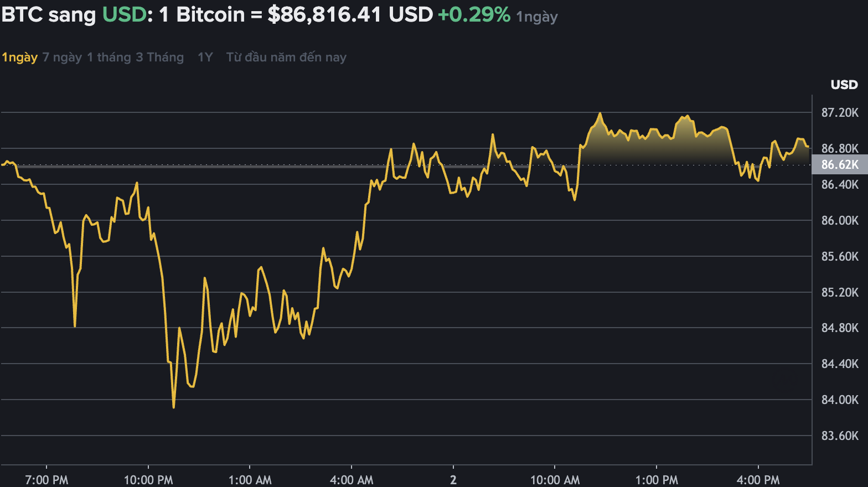Screen dimensions: 868x487
Task: Select the "1ngày" time range tab
Action: pyautogui.click(x=19, y=57)
